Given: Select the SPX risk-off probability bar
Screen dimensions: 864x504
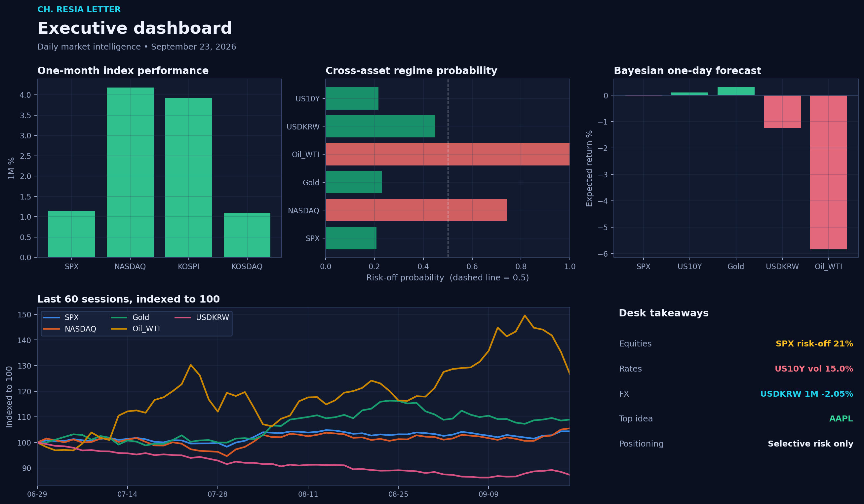Looking at the screenshot, I should [351, 238].
